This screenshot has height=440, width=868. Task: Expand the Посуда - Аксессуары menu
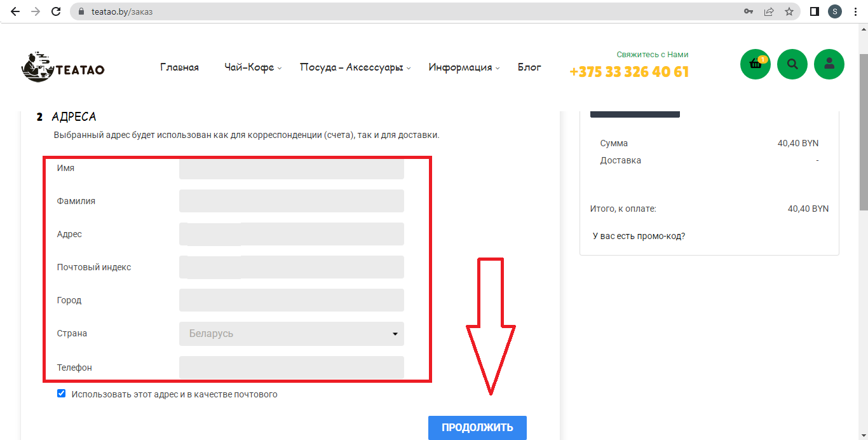point(355,67)
